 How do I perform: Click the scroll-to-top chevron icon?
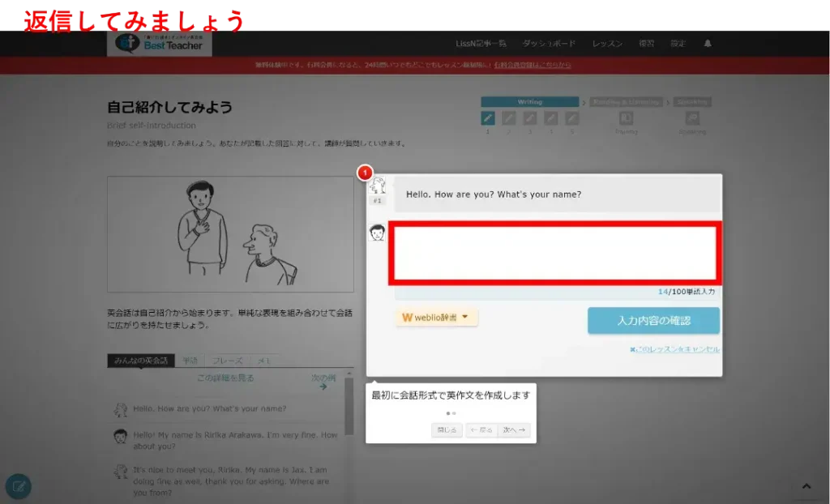click(x=806, y=486)
